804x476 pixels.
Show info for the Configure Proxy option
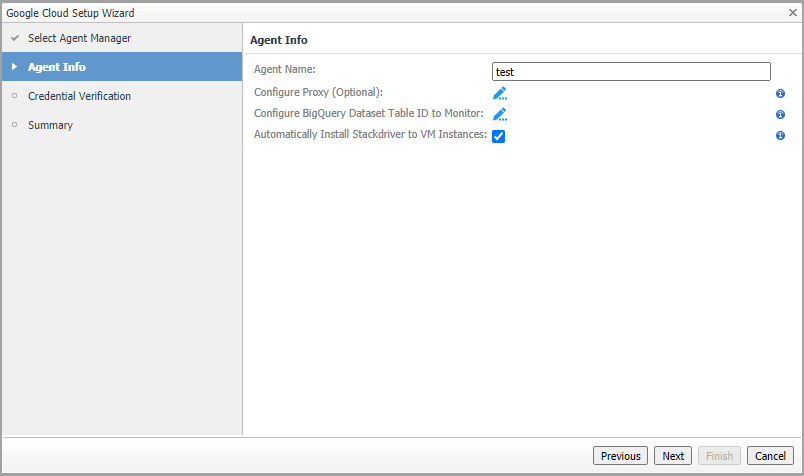pyautogui.click(x=780, y=93)
